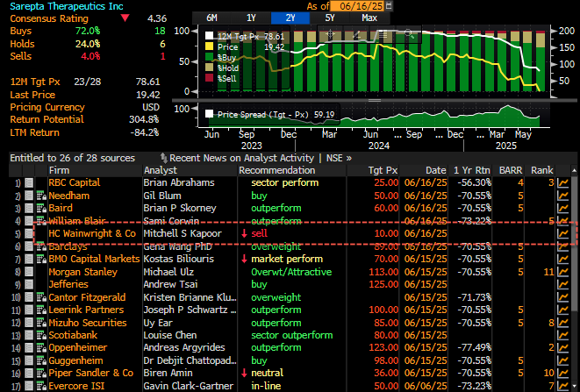Sort by the 1 Yr Rtn column header

click(x=471, y=170)
